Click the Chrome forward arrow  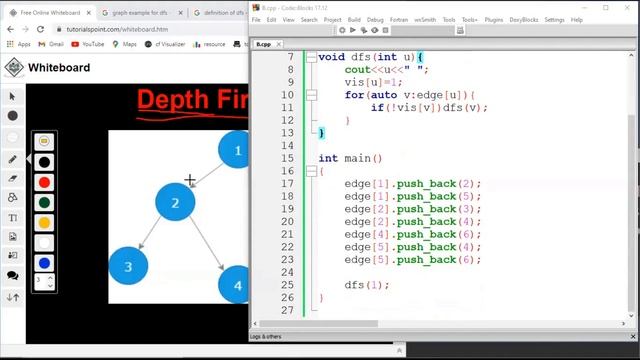(x=25, y=29)
